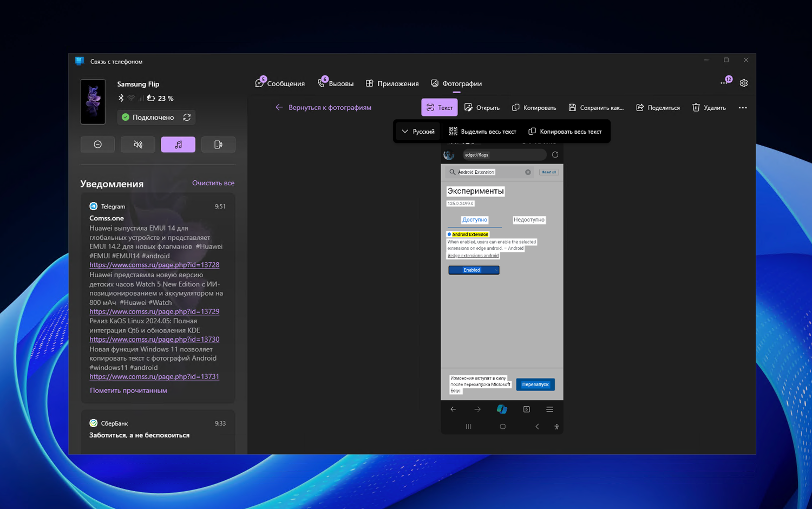The height and width of the screenshot is (509, 812).
Task: Click the Копировать весь текст icon
Action: click(532, 131)
